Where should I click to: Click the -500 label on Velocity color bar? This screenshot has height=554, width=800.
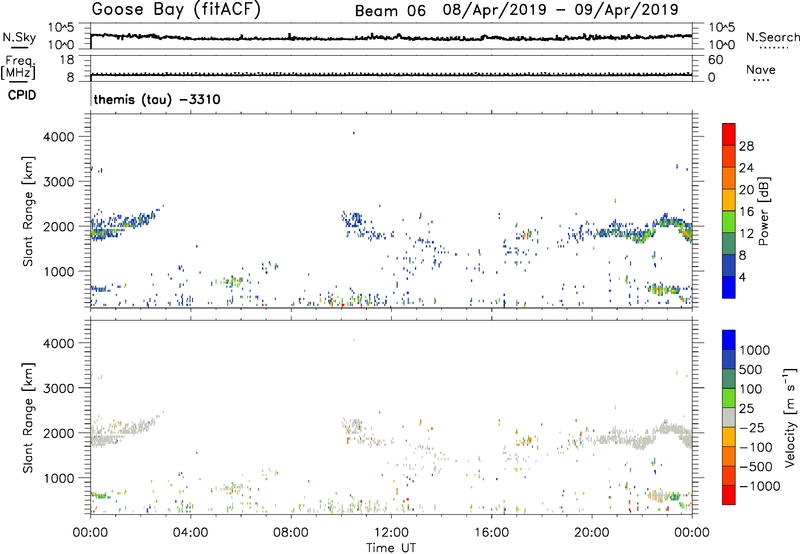(755, 466)
